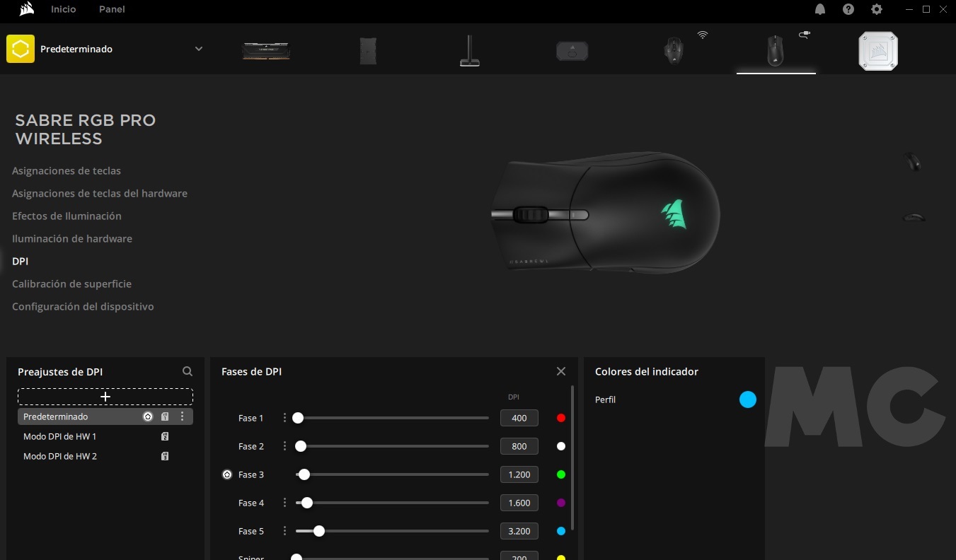Select the headset stand device
The height and width of the screenshot is (560, 956).
pyautogui.click(x=469, y=51)
